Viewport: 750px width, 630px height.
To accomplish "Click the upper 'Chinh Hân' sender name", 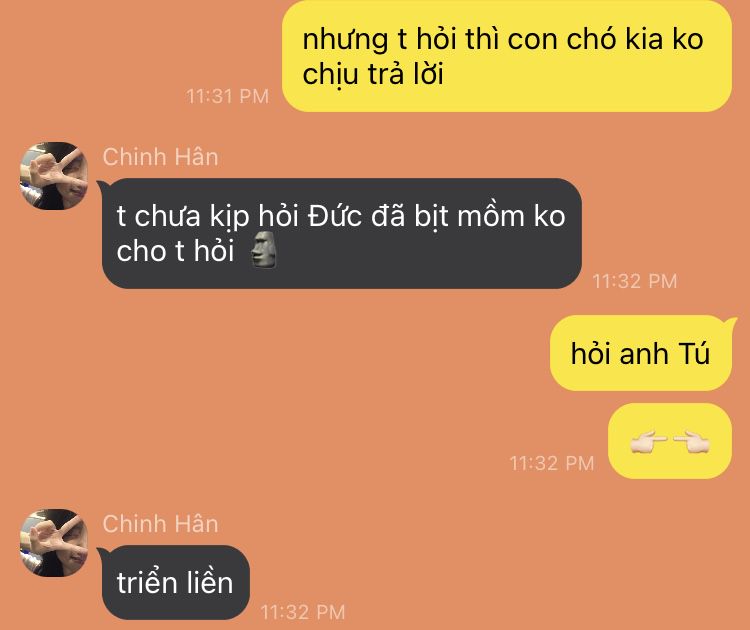I will click(x=161, y=157).
